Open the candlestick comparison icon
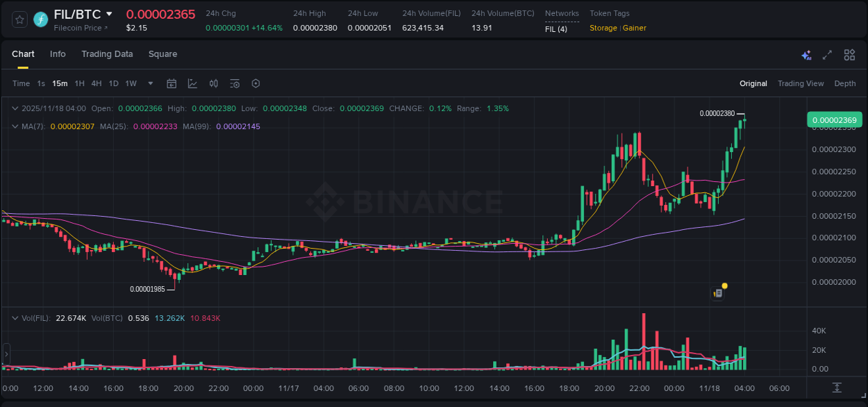This screenshot has width=868, height=407. click(213, 83)
